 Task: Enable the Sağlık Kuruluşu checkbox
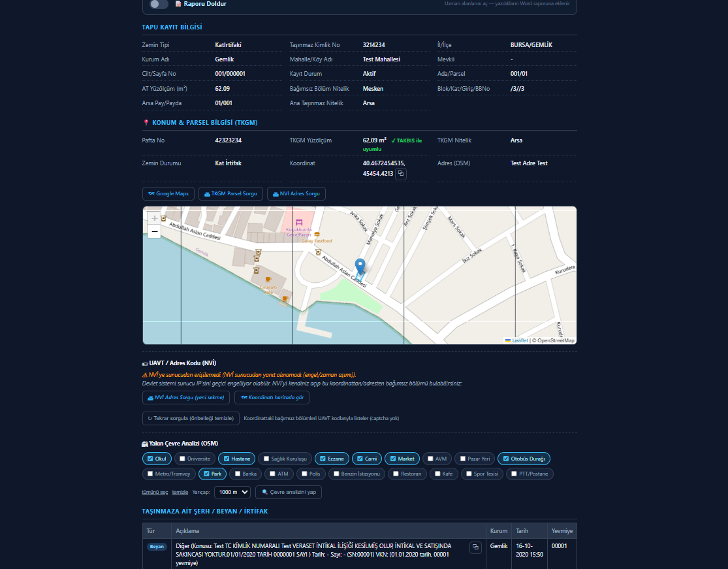coord(266,459)
